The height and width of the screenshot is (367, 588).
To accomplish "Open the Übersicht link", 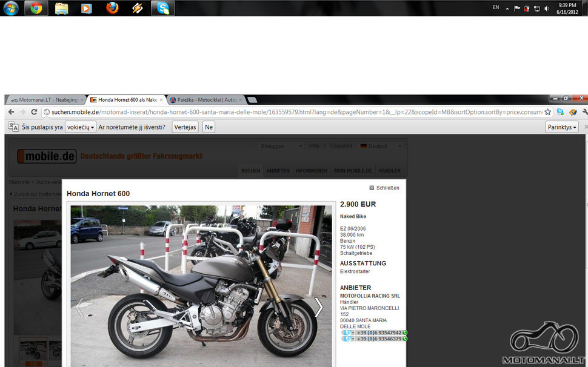I will coord(341,146).
